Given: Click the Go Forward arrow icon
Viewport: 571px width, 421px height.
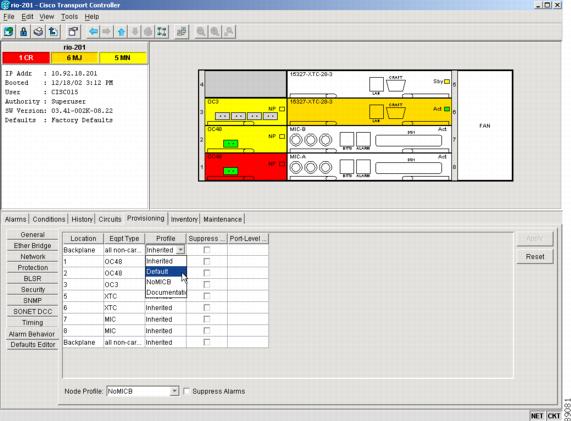Looking at the screenshot, I should point(107,32).
